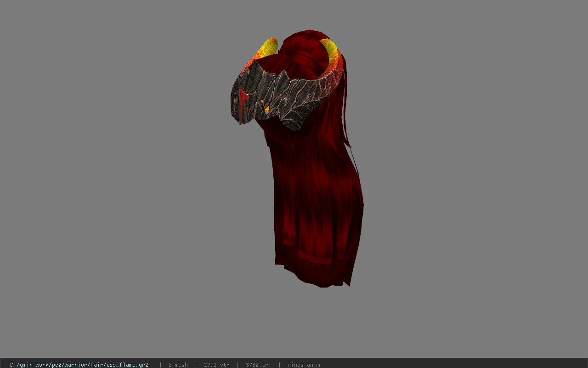Image resolution: width=588 pixels, height=368 pixels.
Task: Click the separator between vtx and tri
Action: coord(237,365)
